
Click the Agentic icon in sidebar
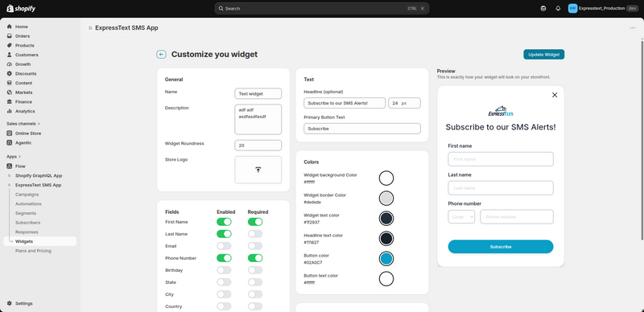point(10,143)
